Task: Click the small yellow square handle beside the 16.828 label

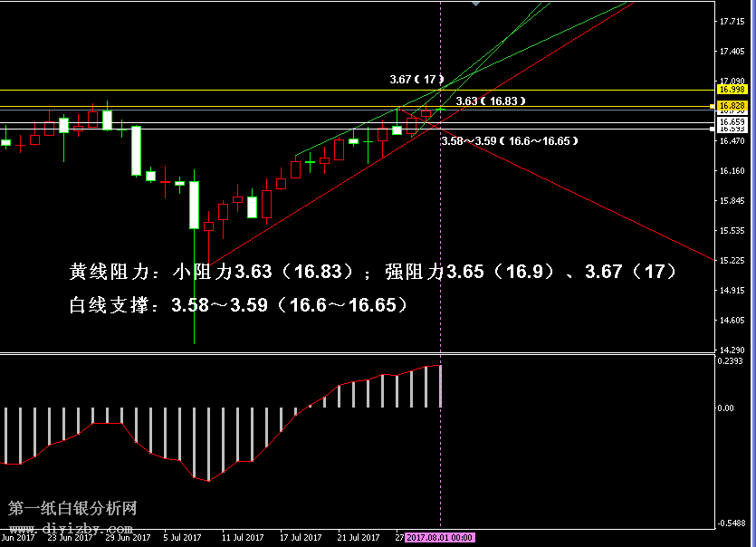Action: 711,106
